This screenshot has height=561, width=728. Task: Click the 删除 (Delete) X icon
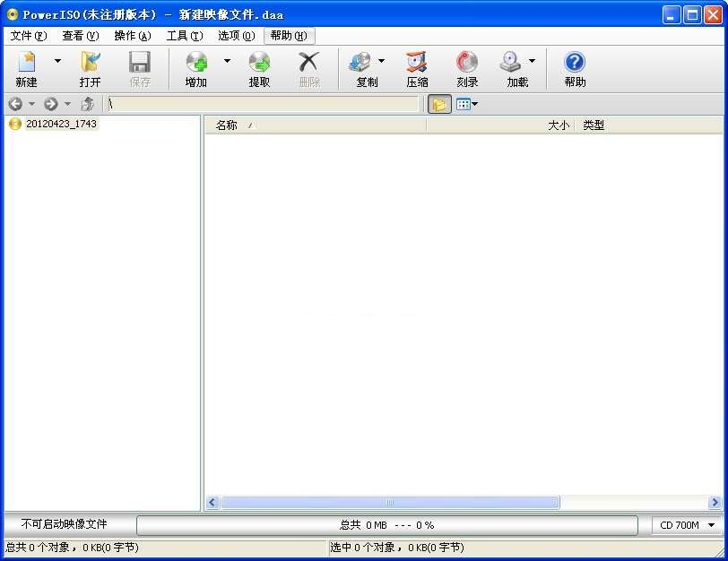(309, 62)
